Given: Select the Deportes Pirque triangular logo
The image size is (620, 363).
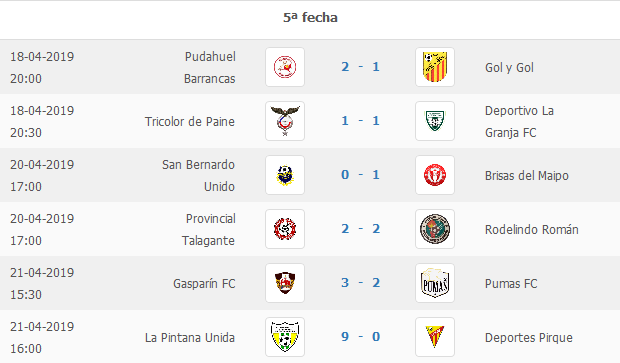Looking at the screenshot, I should tap(435, 337).
